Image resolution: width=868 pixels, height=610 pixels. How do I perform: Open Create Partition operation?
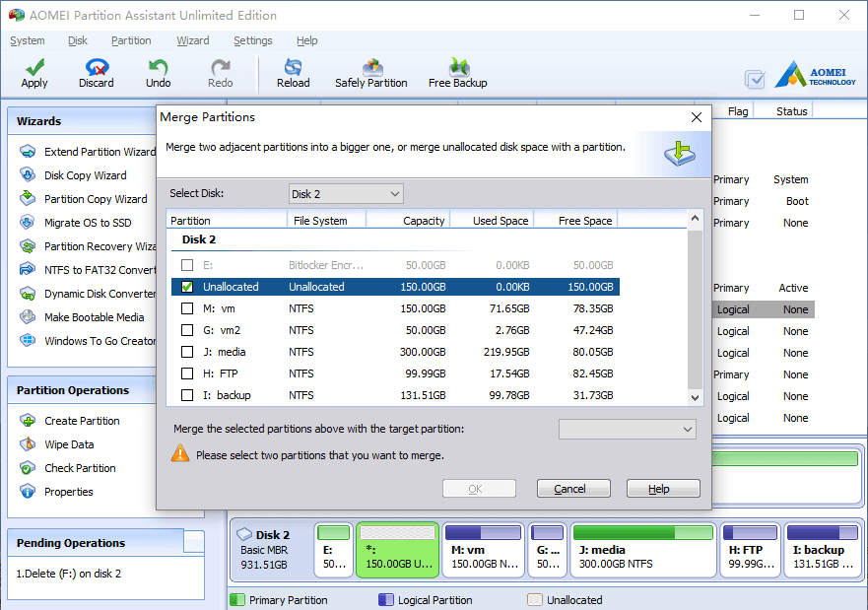coord(82,421)
